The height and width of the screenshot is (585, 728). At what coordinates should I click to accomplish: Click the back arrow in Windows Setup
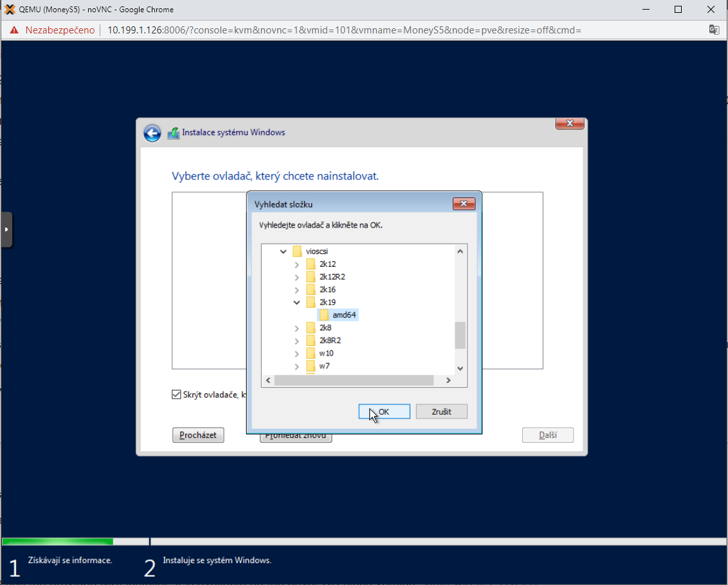pyautogui.click(x=152, y=133)
